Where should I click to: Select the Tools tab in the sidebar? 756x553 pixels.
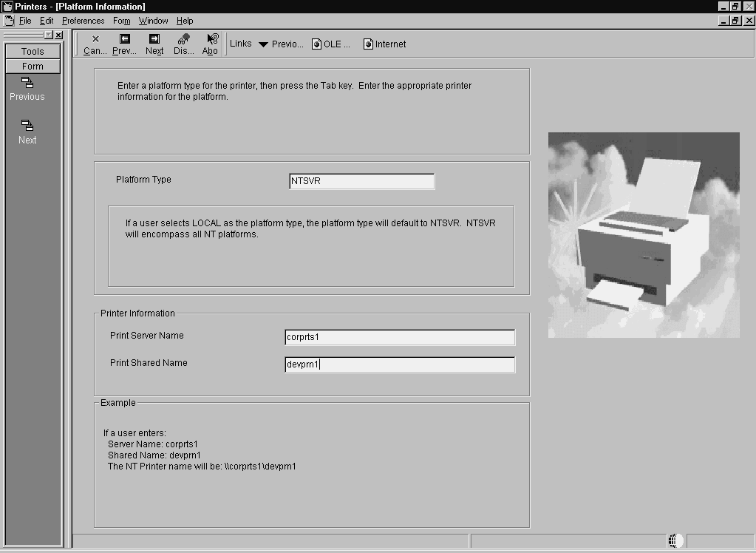(33, 51)
